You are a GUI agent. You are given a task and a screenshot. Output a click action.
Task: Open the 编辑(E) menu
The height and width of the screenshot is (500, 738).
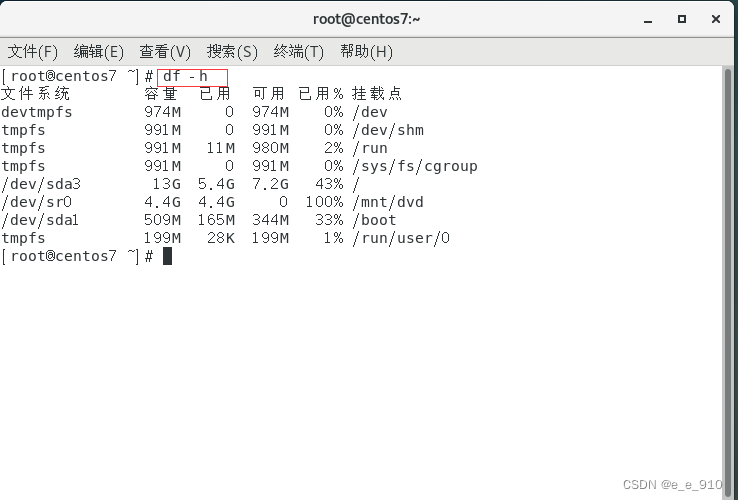tap(99, 51)
